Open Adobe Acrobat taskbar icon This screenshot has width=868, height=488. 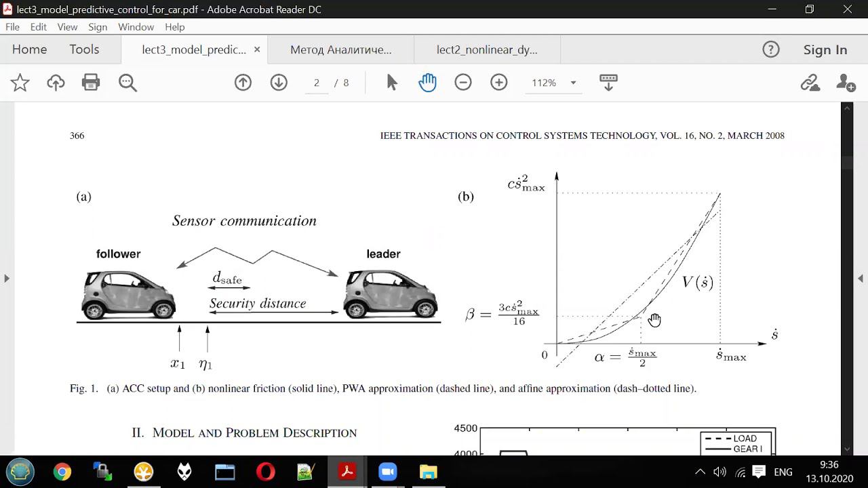click(x=347, y=472)
